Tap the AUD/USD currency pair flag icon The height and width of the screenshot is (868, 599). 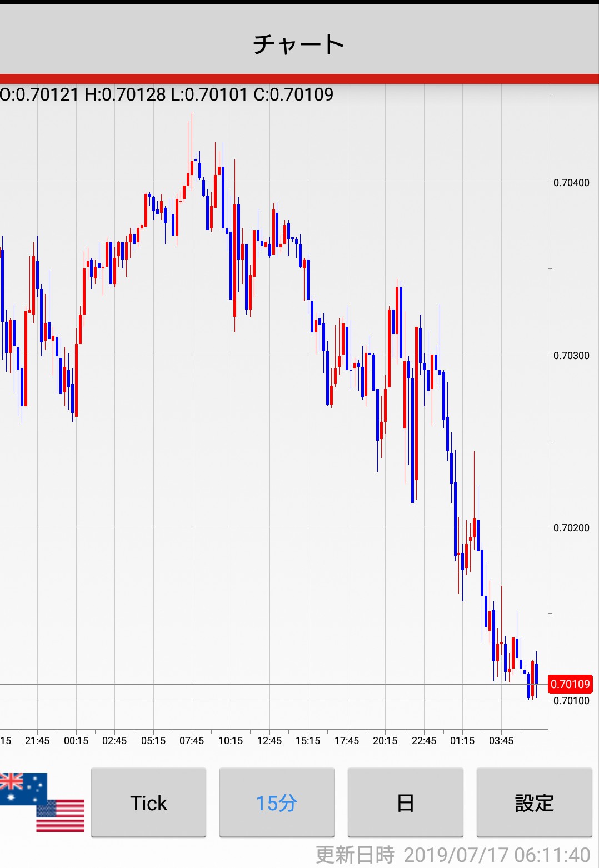point(42,802)
